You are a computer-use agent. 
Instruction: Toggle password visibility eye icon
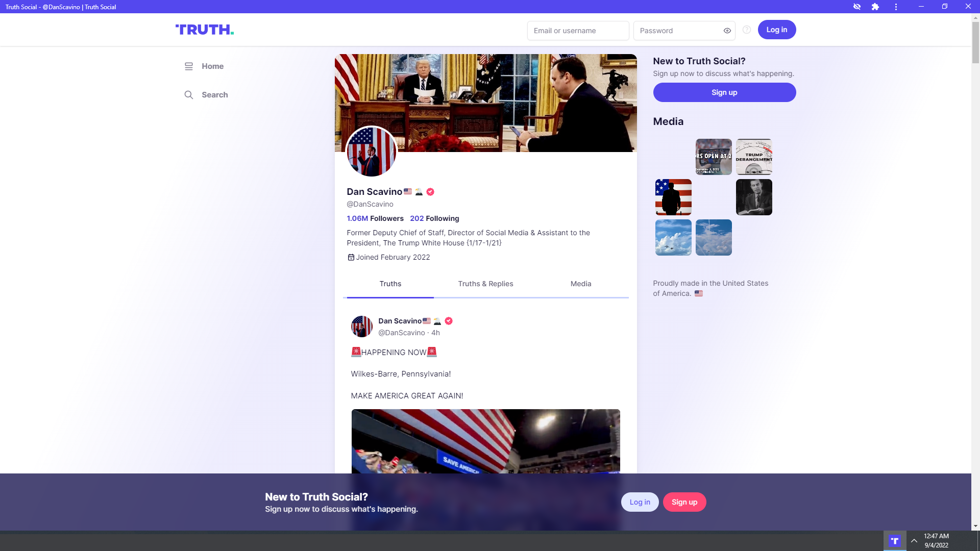727,31
